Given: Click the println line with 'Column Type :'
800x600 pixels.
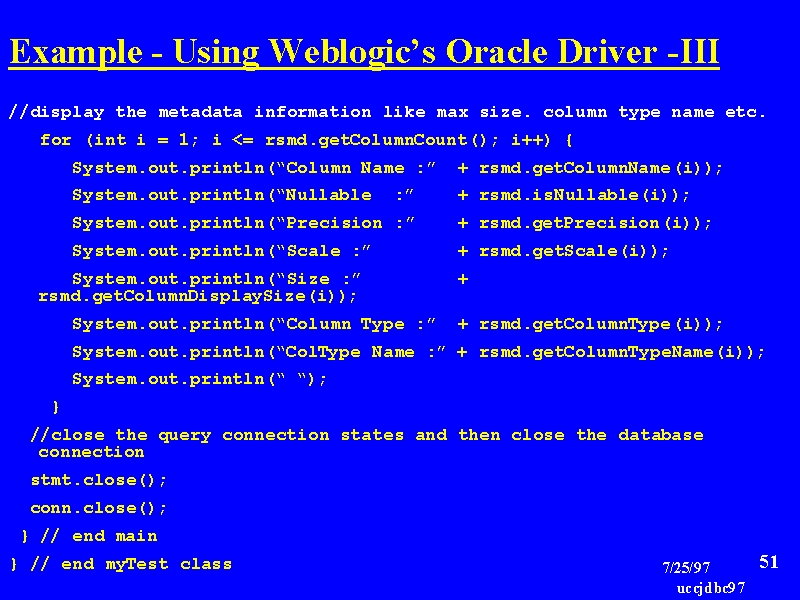Looking at the screenshot, I should click(x=397, y=324).
